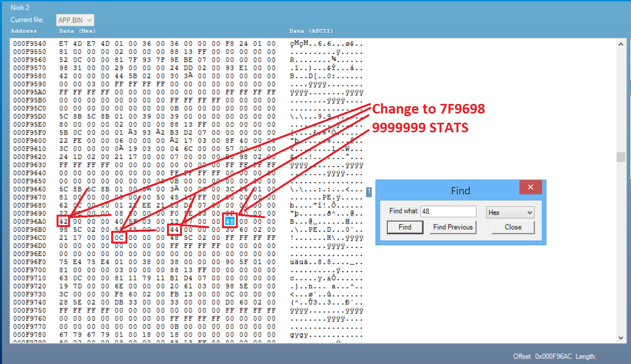
Task: Click address 000F9600 row label
Action: click(x=30, y=140)
